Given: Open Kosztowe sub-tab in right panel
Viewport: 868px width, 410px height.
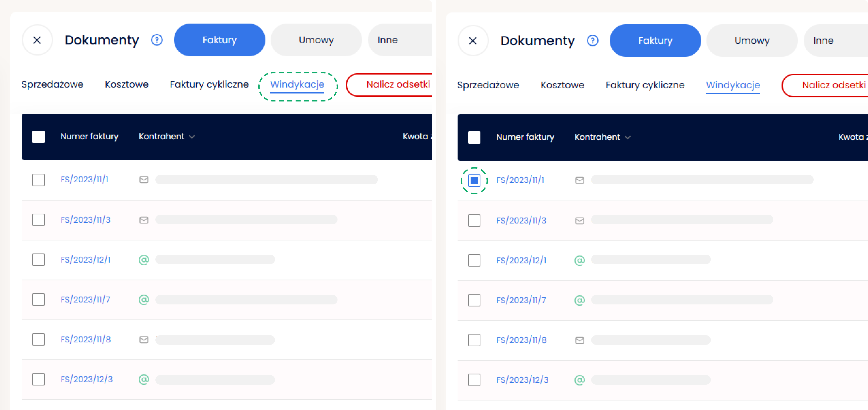Looking at the screenshot, I should pos(562,85).
